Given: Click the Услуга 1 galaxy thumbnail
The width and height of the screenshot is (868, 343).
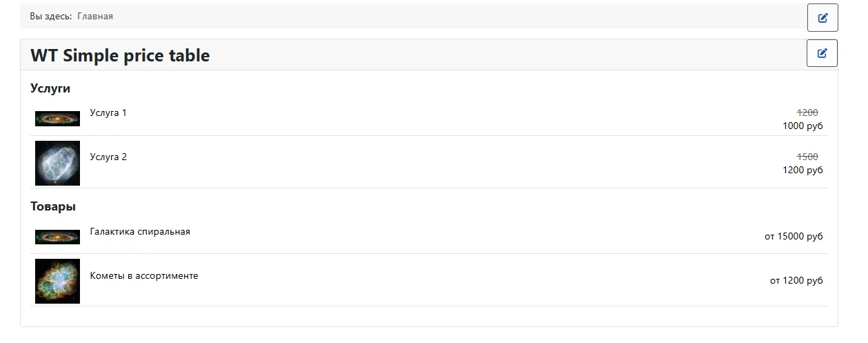Looking at the screenshot, I should pyautogui.click(x=57, y=119).
